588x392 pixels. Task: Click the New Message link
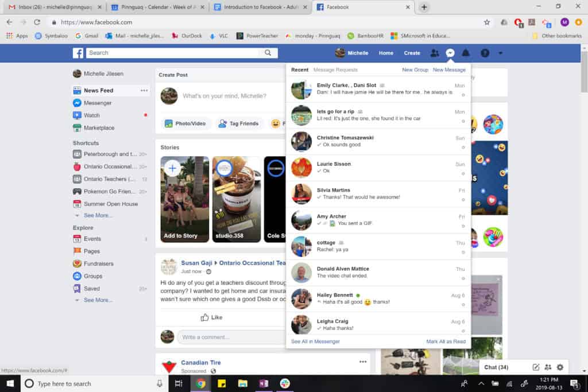[x=449, y=69]
